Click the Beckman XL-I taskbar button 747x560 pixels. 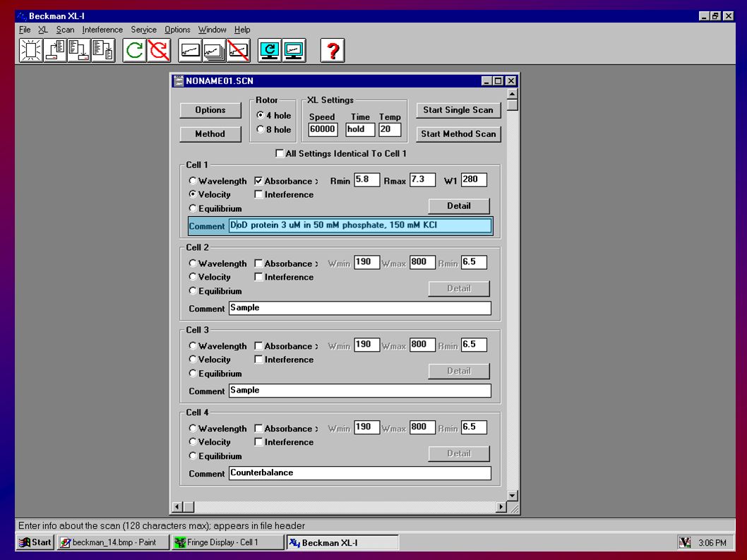click(342, 542)
